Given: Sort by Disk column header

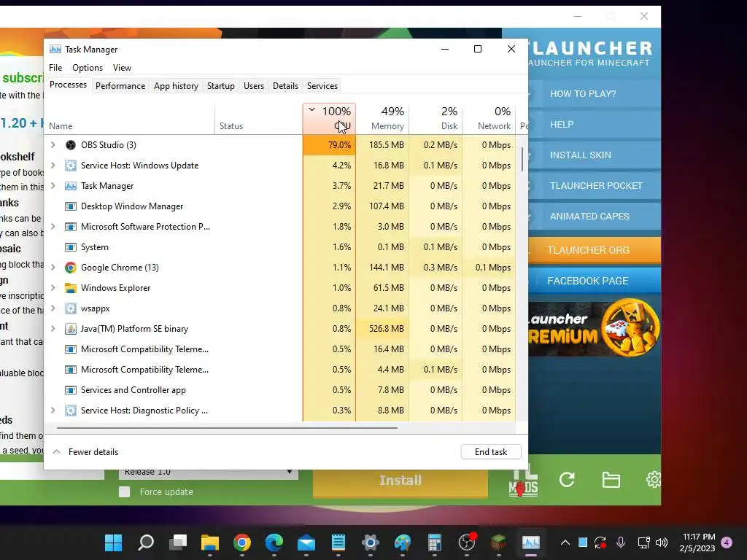Looking at the screenshot, I should click(436, 119).
